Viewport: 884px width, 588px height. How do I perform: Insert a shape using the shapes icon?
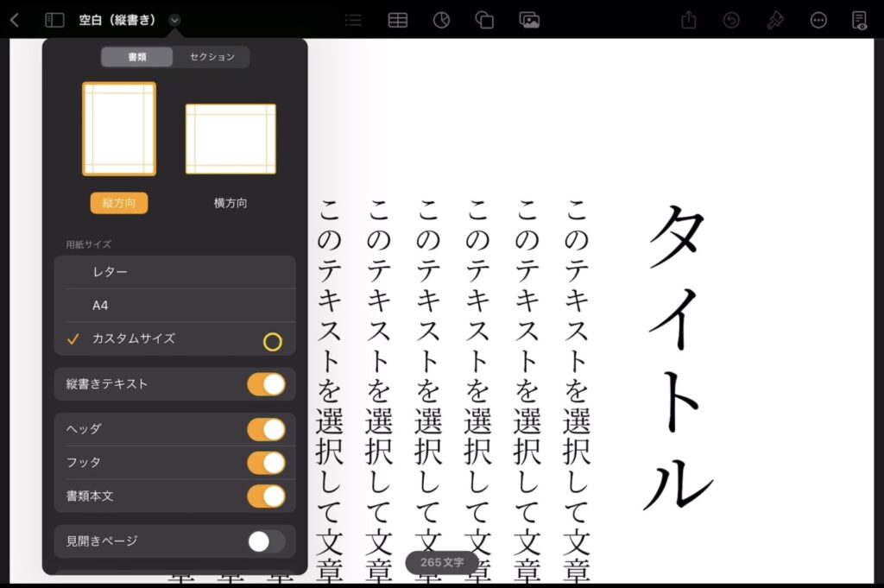click(x=485, y=21)
